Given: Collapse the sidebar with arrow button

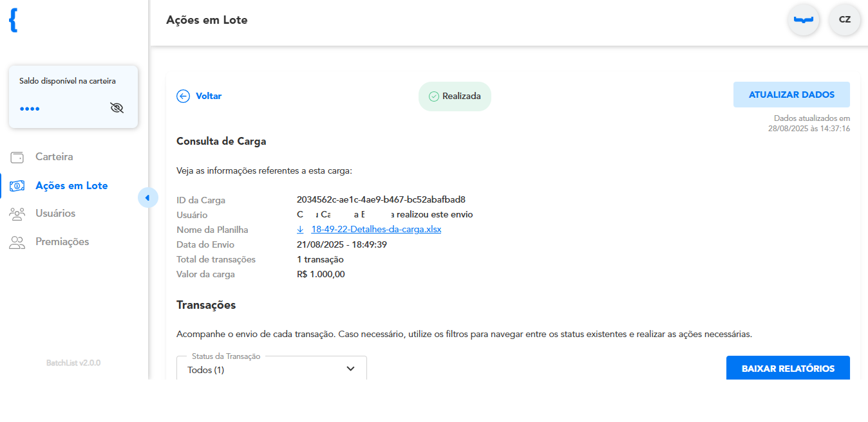Looking at the screenshot, I should (147, 197).
